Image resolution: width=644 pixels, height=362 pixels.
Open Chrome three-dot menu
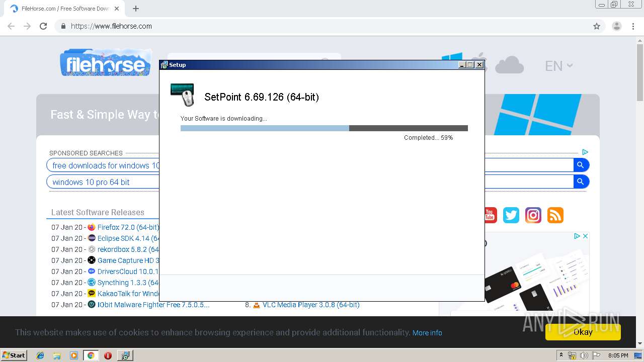click(x=633, y=26)
